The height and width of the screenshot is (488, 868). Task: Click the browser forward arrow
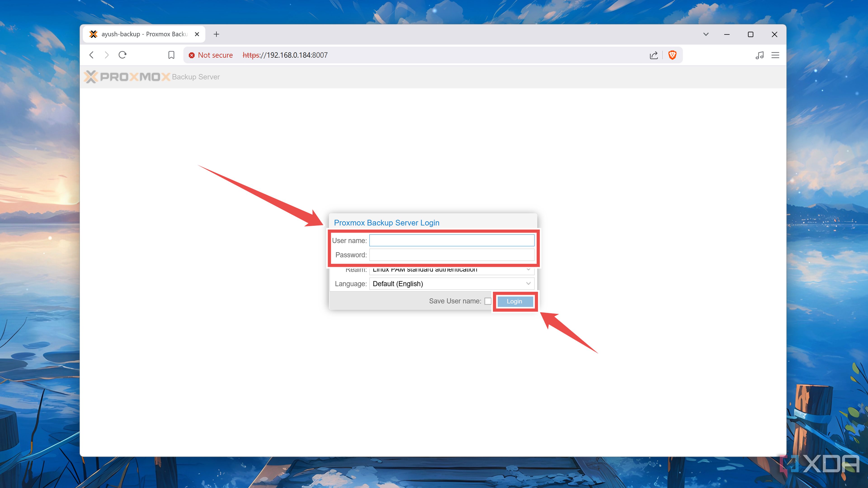[x=106, y=55]
